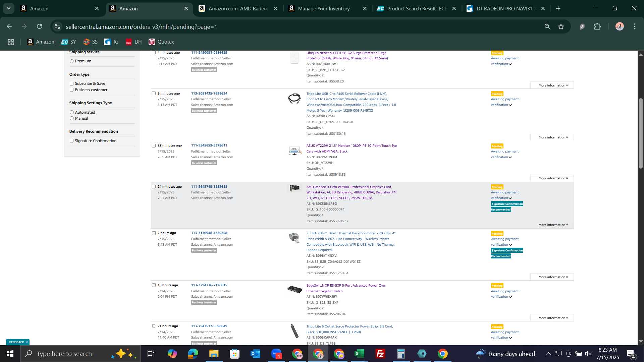Select the checkbox for order 111-9545659-5378611
Screen dimensions: 644x362
point(154,145)
